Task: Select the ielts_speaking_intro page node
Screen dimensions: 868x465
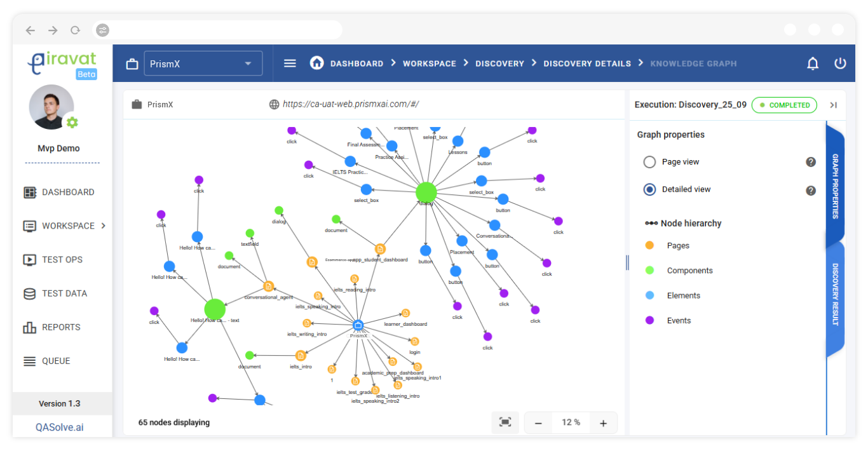Action: coord(318,295)
